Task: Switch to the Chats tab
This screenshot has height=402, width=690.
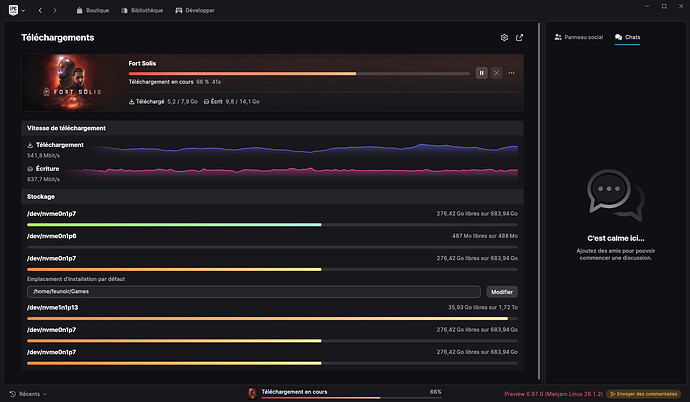Action: coord(628,37)
